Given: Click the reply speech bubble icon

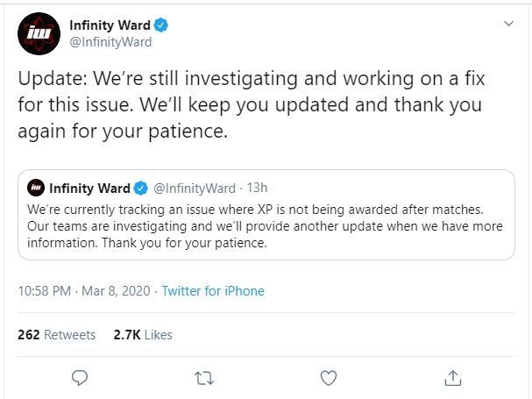Looking at the screenshot, I should point(80,378).
